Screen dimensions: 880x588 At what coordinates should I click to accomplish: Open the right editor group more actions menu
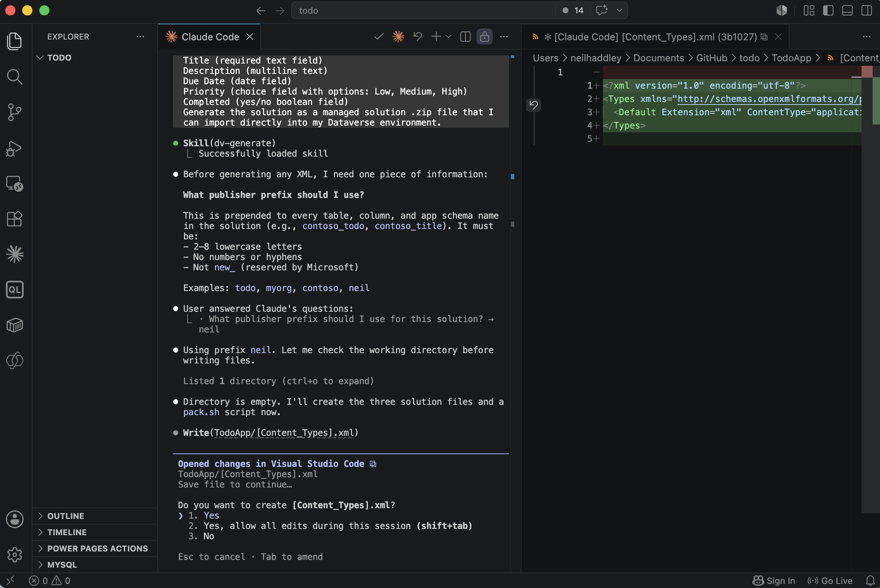click(x=866, y=36)
